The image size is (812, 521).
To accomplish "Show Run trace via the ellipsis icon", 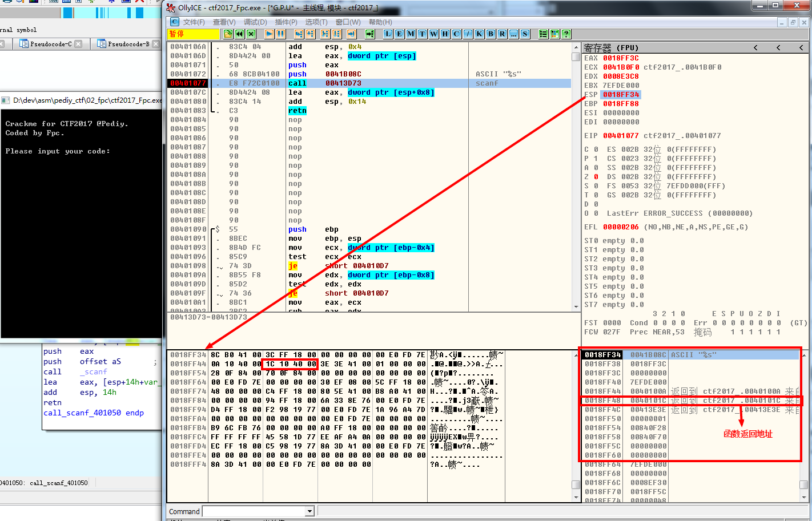I will point(514,34).
